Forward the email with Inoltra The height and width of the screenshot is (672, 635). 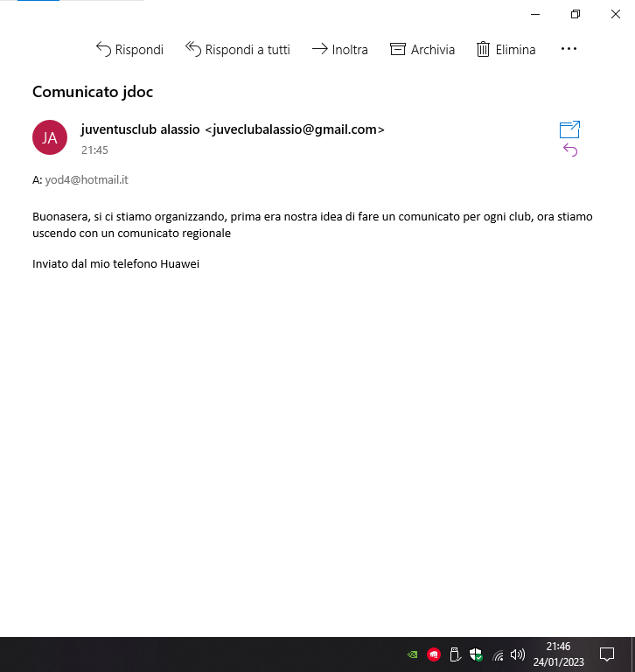tap(339, 50)
